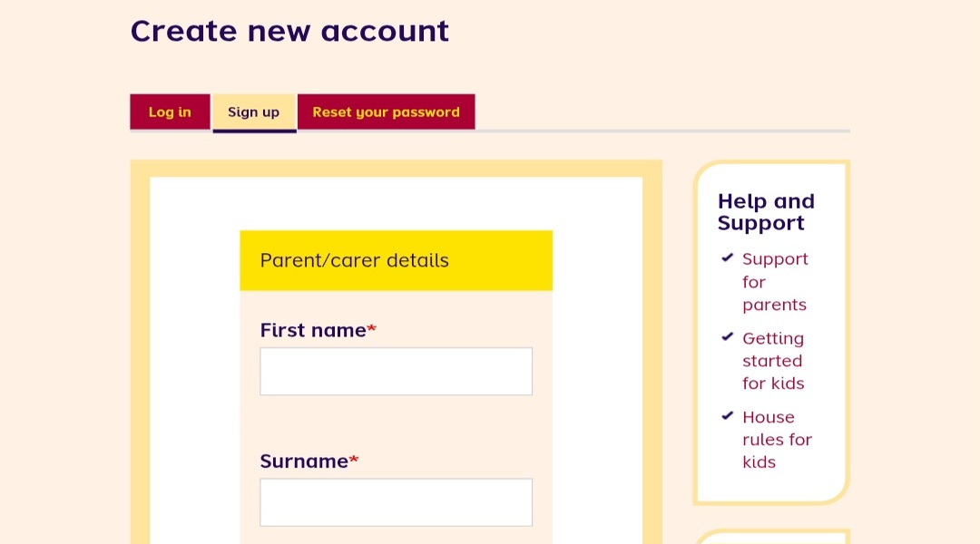
Task: Focus the Surname text box
Action: click(396, 502)
